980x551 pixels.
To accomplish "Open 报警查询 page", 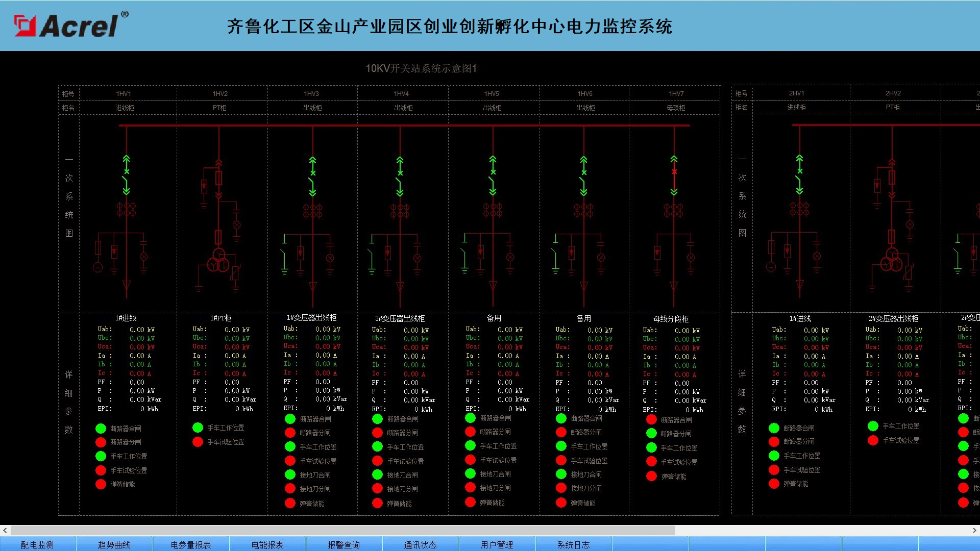I will (x=344, y=544).
